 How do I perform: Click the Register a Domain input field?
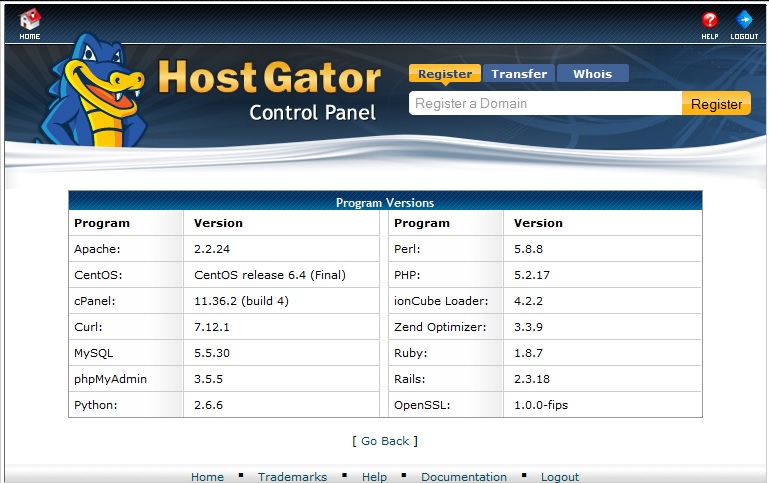pyautogui.click(x=545, y=103)
